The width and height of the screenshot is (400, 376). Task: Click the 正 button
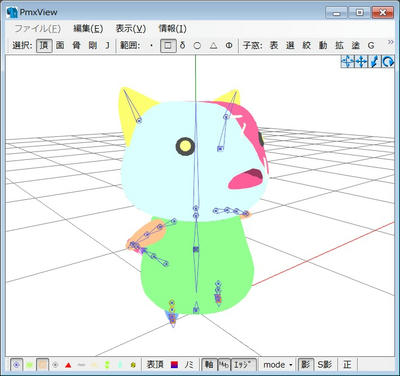pyautogui.click(x=347, y=365)
